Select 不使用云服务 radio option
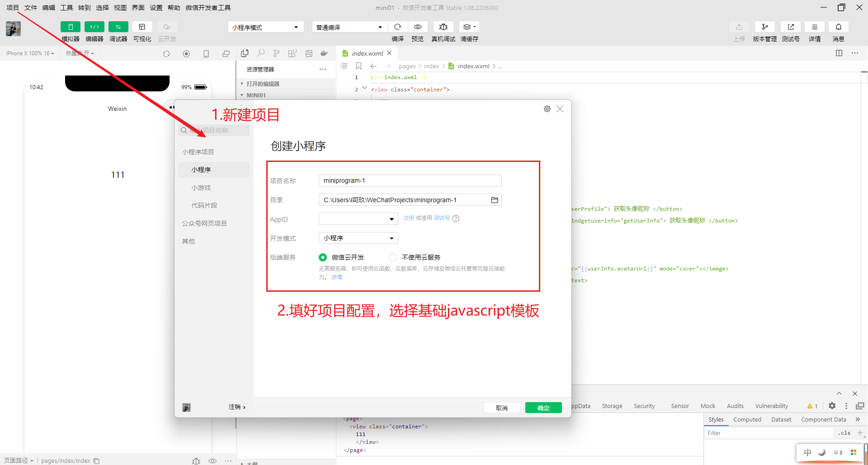Image resolution: width=868 pixels, height=465 pixels. pos(393,257)
